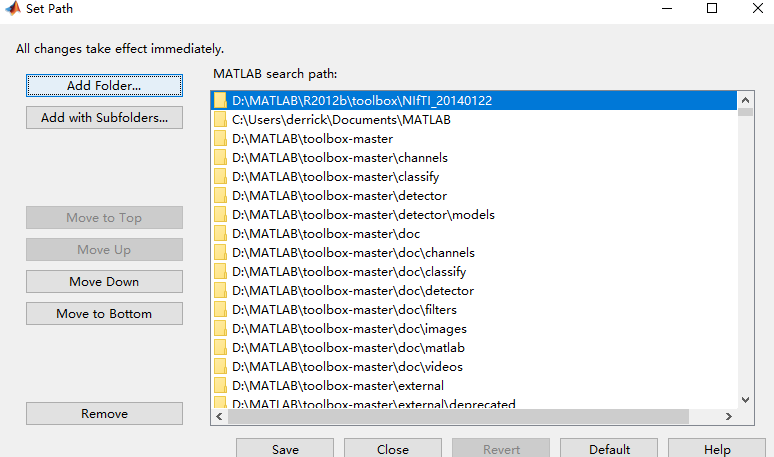Click the vertical scrollbar thumb
The height and width of the screenshot is (457, 774).
[745, 112]
